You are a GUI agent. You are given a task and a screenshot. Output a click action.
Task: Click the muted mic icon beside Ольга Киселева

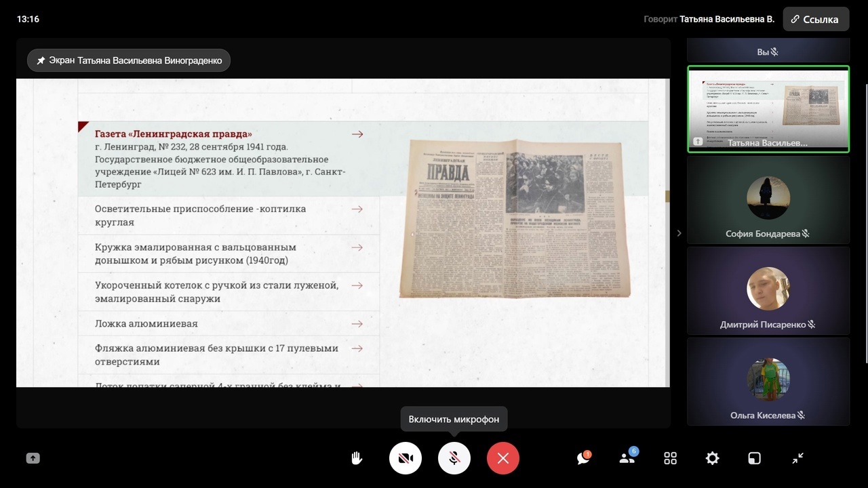point(801,415)
